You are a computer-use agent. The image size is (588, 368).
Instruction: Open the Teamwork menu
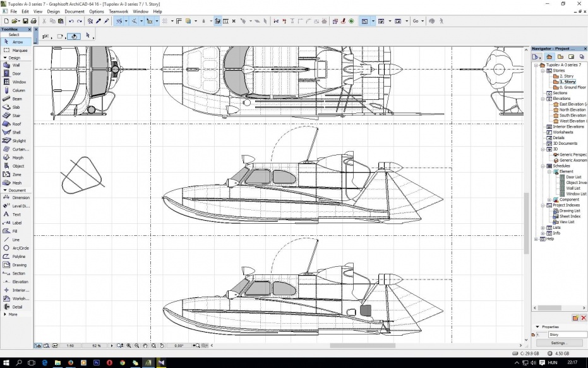tap(119, 11)
